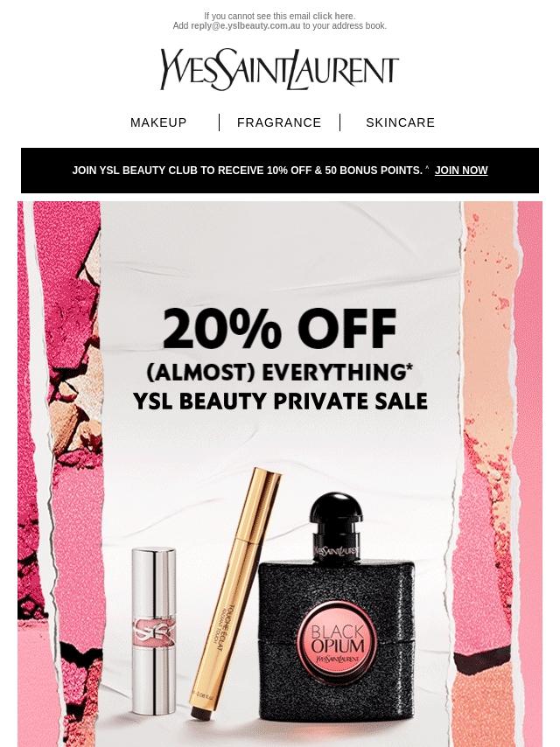Image resolution: width=560 pixels, height=747 pixels.
Task: Click the reply@e.yslbeauty.com.au address
Action: point(246,25)
